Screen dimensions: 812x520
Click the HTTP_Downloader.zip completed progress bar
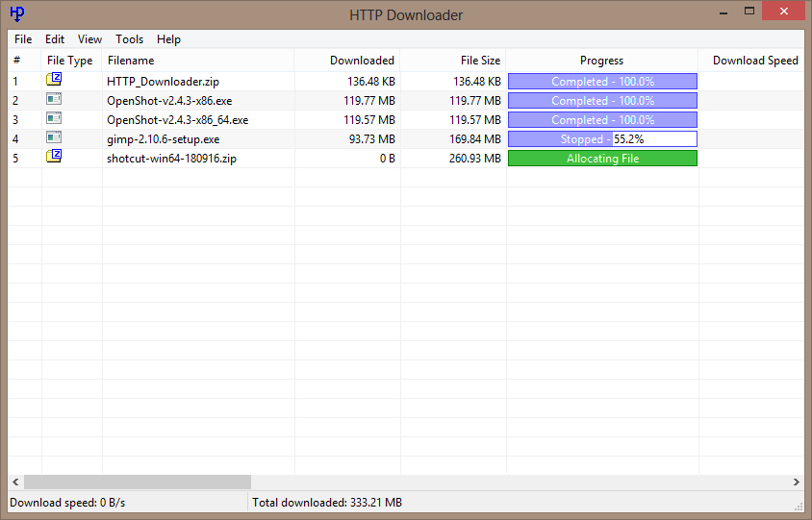pyautogui.click(x=603, y=82)
